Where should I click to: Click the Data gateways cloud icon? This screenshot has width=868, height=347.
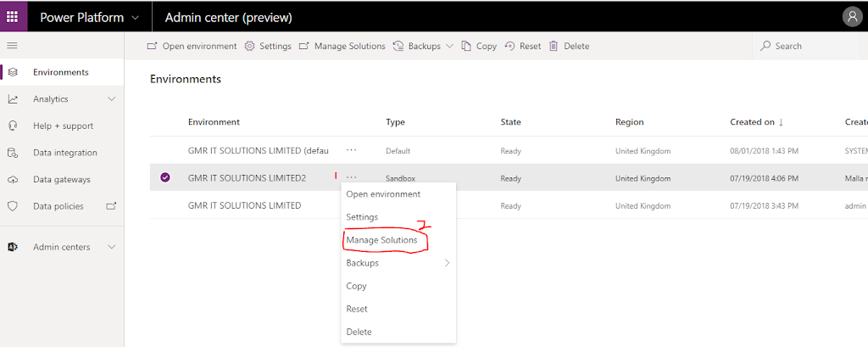[x=14, y=180]
